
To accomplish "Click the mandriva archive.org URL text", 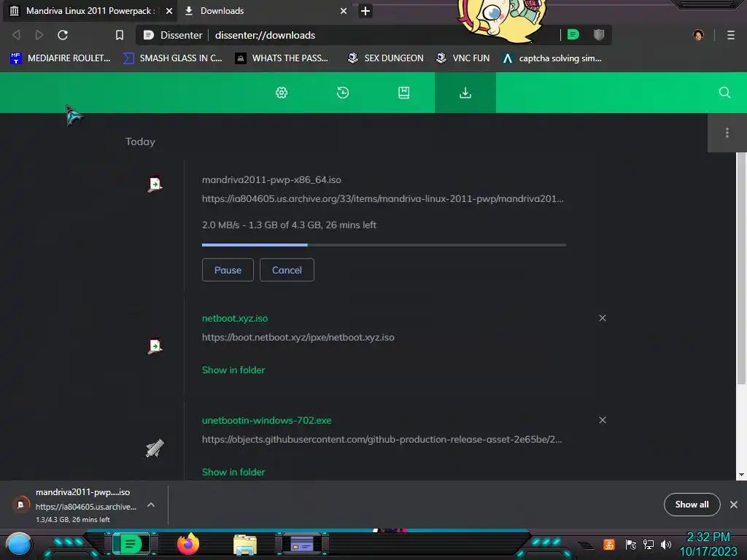I will [x=382, y=198].
